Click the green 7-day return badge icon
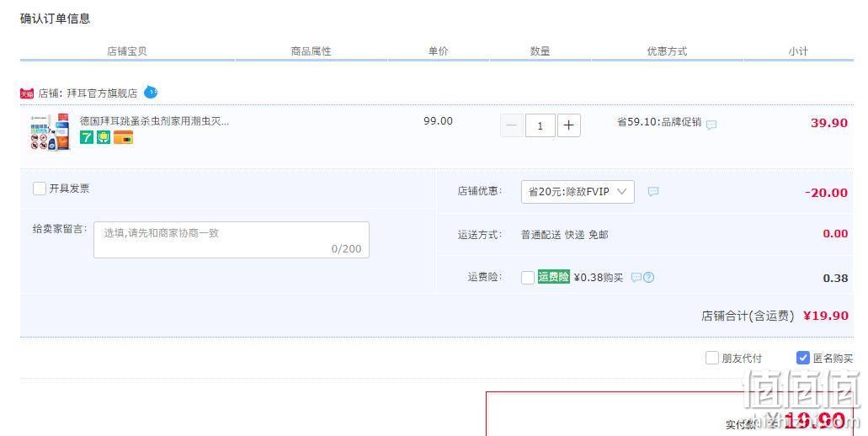868x436 pixels. pos(87,137)
